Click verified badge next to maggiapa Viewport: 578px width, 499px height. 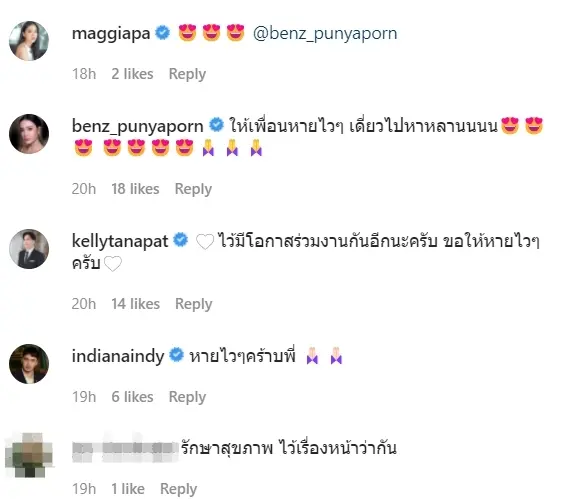(x=162, y=33)
